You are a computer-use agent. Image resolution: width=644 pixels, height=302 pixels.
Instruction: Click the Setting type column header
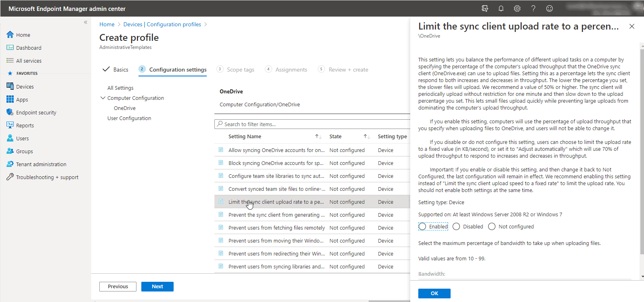(x=392, y=137)
